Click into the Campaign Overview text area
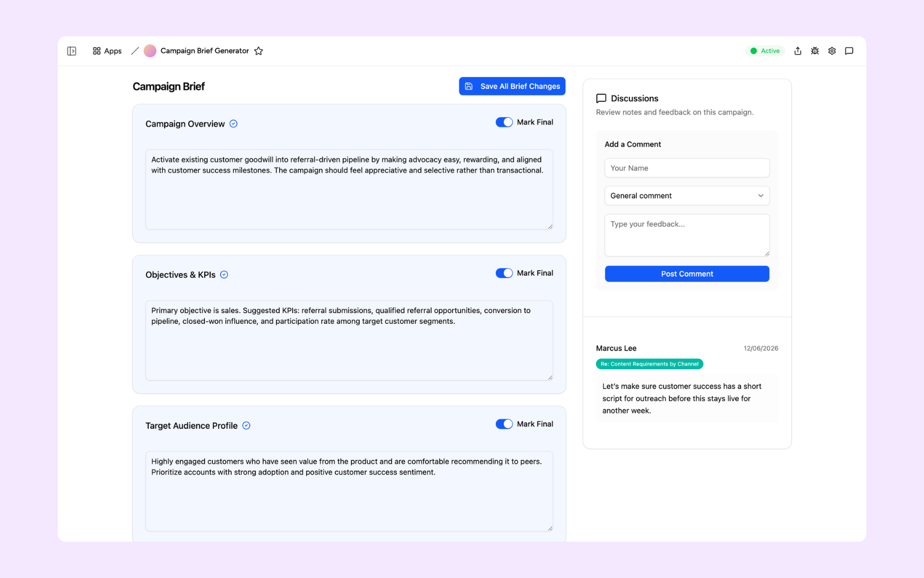Viewport: 924px width, 578px height. tap(349, 189)
